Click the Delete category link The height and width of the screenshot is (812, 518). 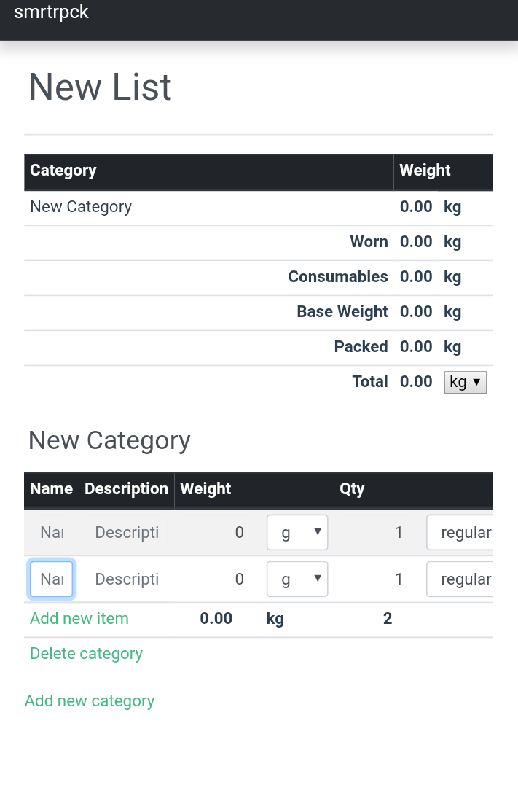86,654
